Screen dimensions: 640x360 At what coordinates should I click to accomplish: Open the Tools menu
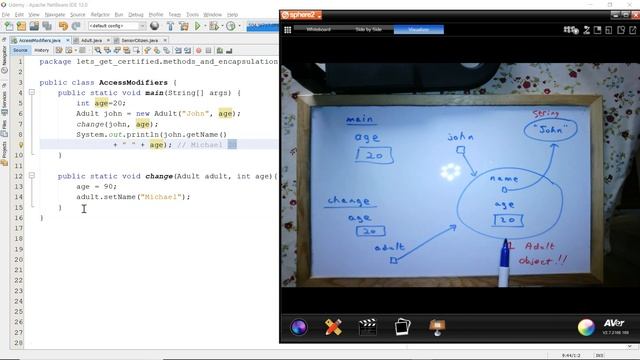pos(192,15)
